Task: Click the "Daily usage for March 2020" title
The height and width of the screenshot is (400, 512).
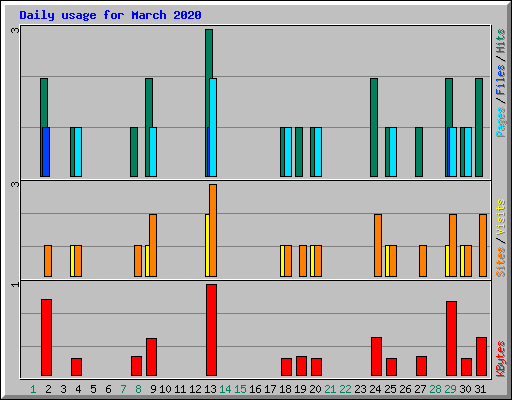Action: coord(110,15)
